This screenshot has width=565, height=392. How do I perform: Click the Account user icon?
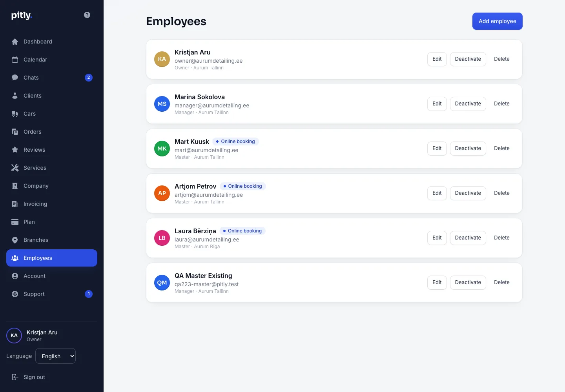point(15,276)
